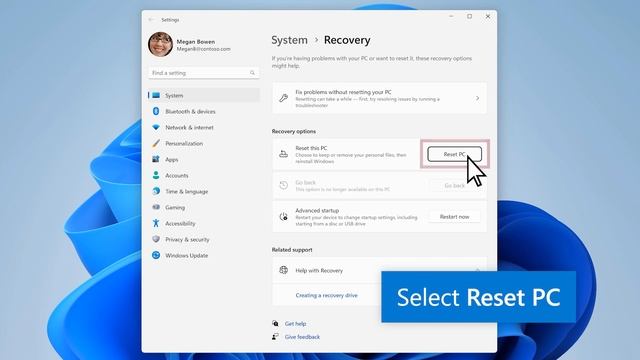640x360 pixels.
Task: Minimize the Settings window
Action: pos(451,16)
